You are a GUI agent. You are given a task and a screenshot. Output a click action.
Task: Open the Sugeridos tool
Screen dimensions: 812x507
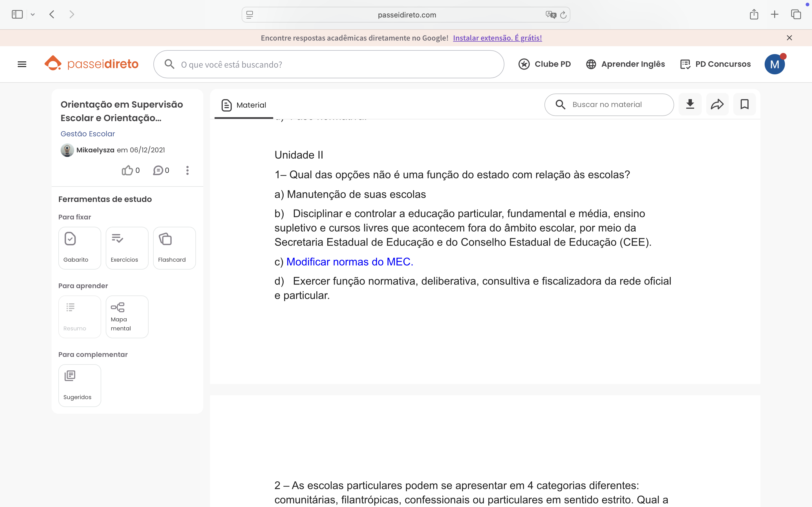(80, 385)
